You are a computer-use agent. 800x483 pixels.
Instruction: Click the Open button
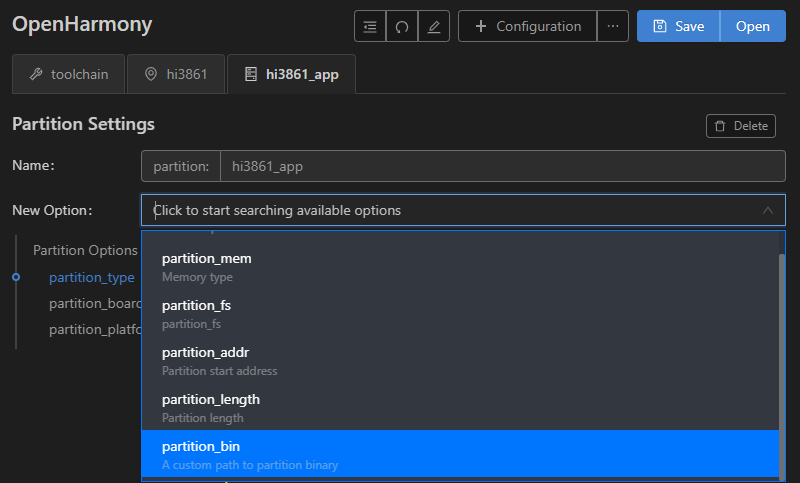(753, 26)
